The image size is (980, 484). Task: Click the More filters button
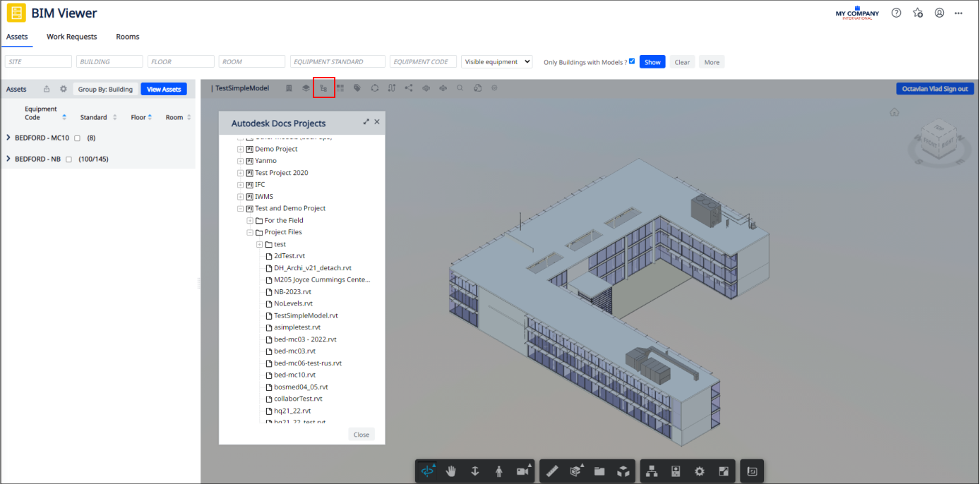[x=712, y=62]
